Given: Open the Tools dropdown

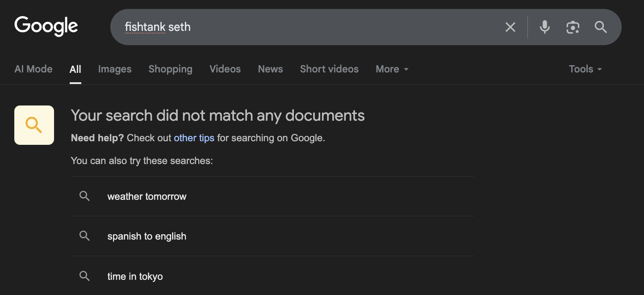Looking at the screenshot, I should tap(585, 69).
